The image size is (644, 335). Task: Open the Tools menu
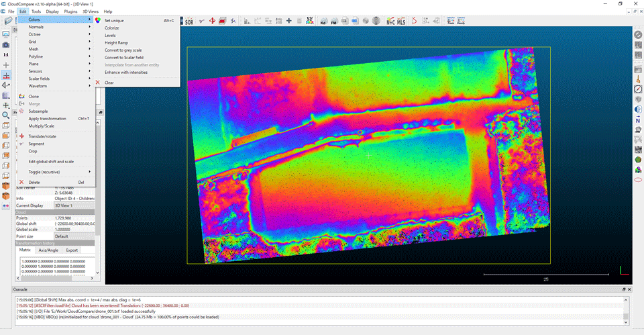point(36,11)
